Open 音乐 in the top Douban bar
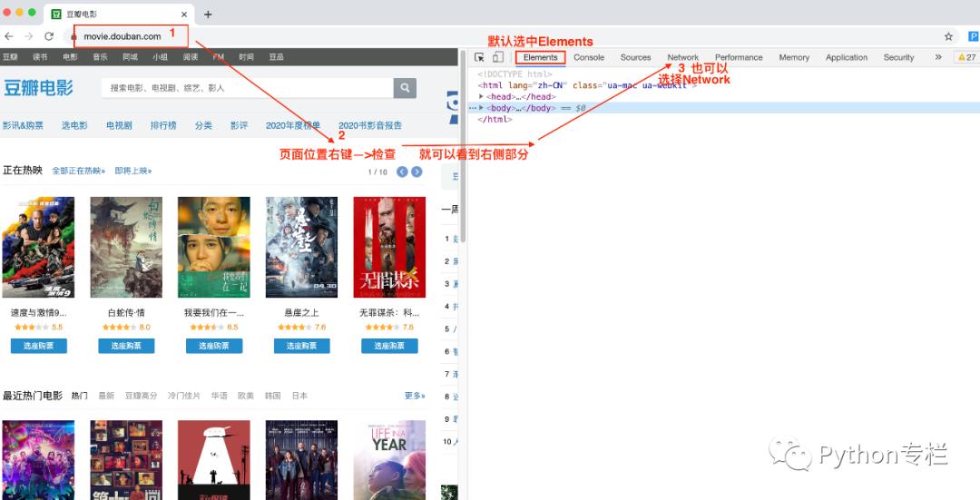980x500 pixels. pos(100,57)
